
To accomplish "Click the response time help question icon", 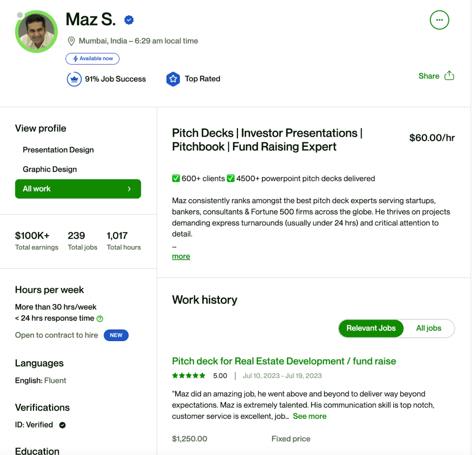I will [100, 319].
